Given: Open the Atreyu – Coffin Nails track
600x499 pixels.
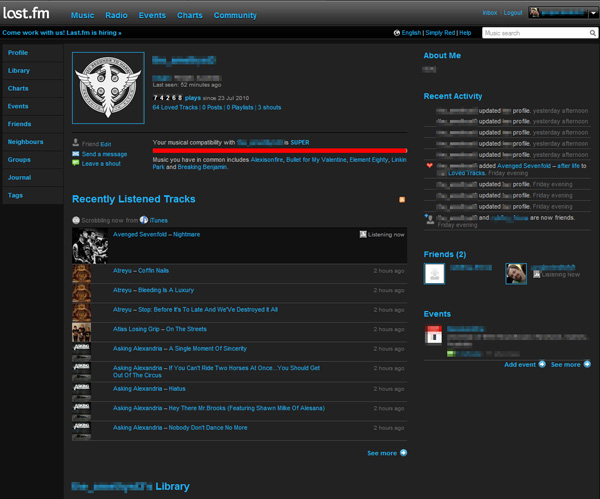Looking at the screenshot, I should click(141, 271).
